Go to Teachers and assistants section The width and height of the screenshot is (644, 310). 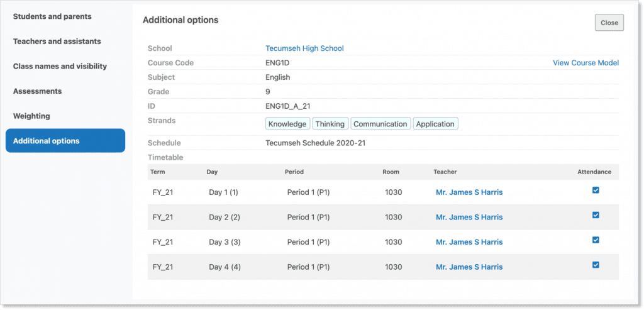(57, 42)
